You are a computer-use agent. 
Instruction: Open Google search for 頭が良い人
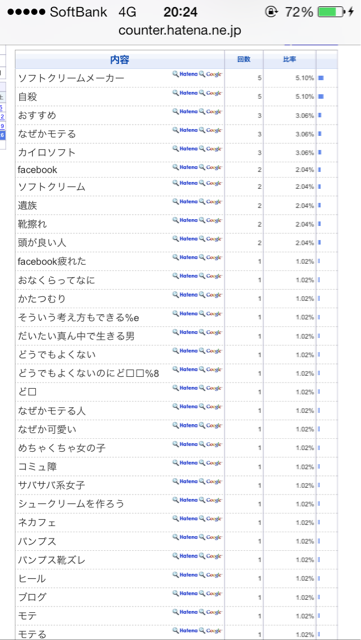[x=210, y=238]
